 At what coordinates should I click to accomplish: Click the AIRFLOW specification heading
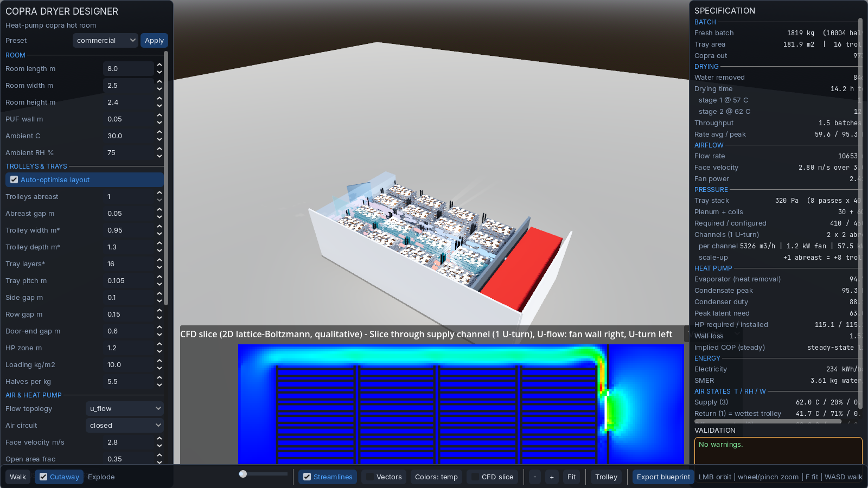(x=709, y=145)
